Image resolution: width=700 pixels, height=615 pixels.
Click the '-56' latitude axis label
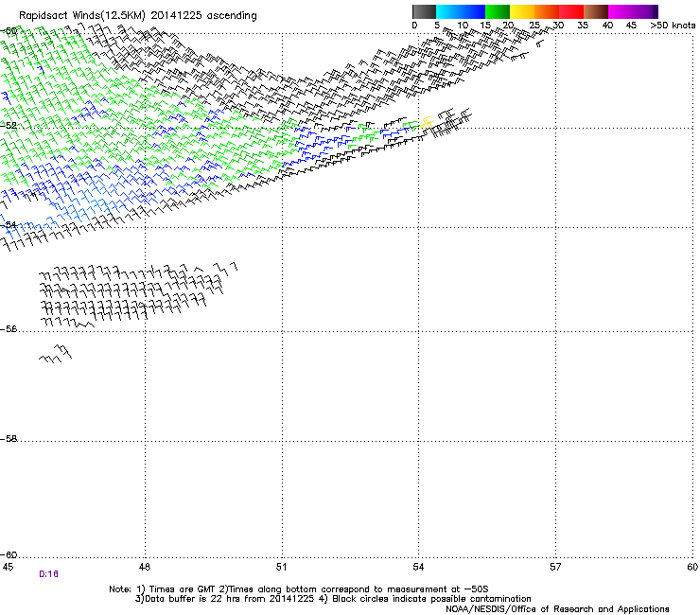pos(9,328)
